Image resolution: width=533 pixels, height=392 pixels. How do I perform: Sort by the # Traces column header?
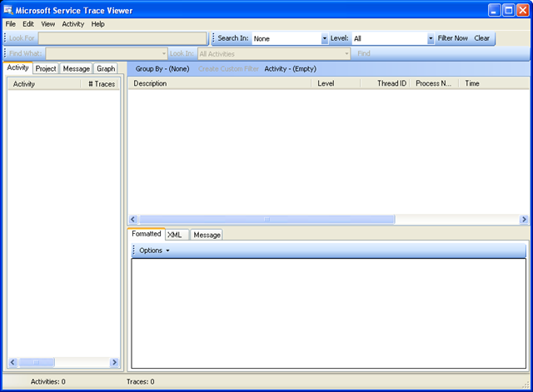click(100, 84)
